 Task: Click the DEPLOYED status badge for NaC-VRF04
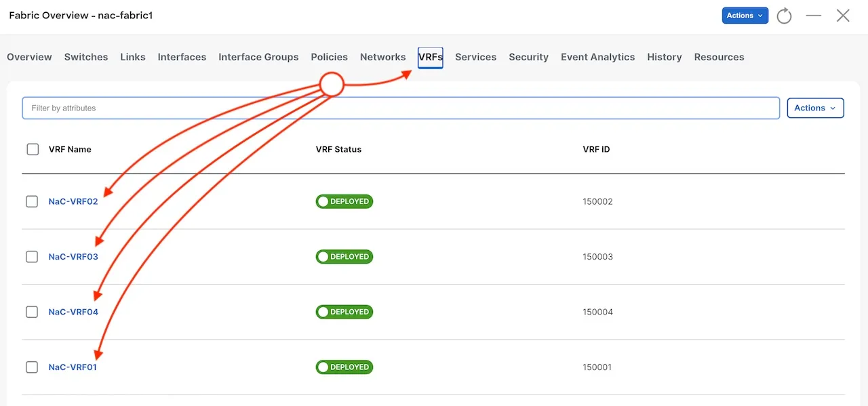[x=344, y=312]
